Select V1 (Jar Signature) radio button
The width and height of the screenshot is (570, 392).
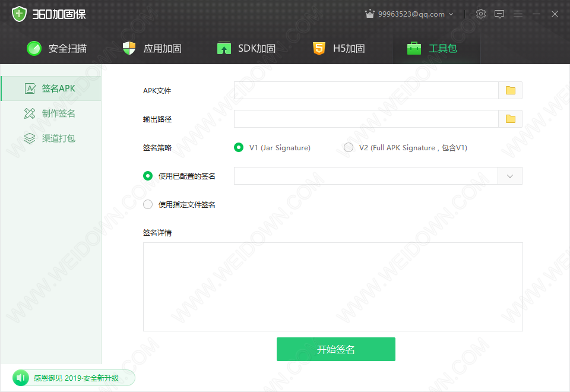[239, 147]
